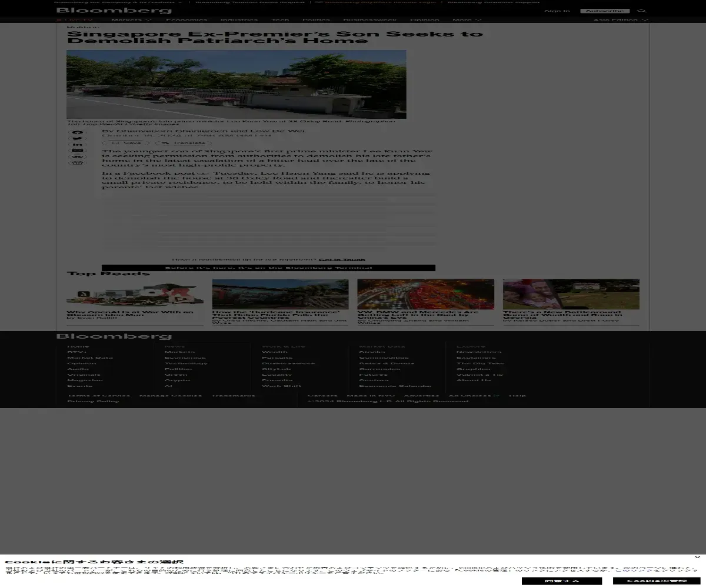Open footer Ad Choices link
Image resolution: width=706 pixels, height=588 pixels.
click(x=474, y=396)
